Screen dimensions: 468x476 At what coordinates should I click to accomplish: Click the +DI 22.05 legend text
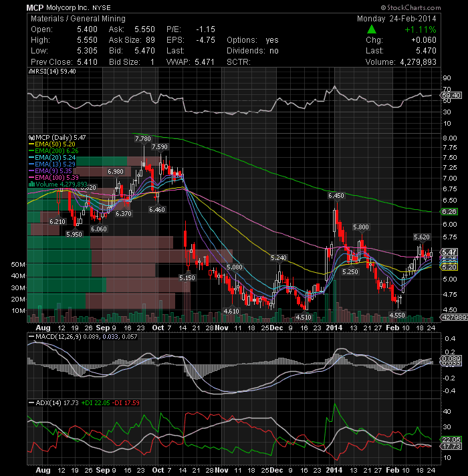click(96, 403)
